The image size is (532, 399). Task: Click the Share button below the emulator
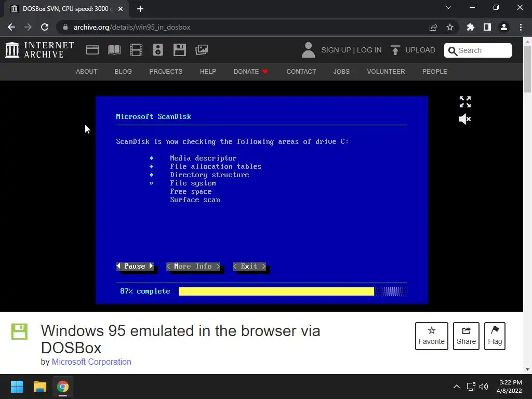tap(466, 336)
